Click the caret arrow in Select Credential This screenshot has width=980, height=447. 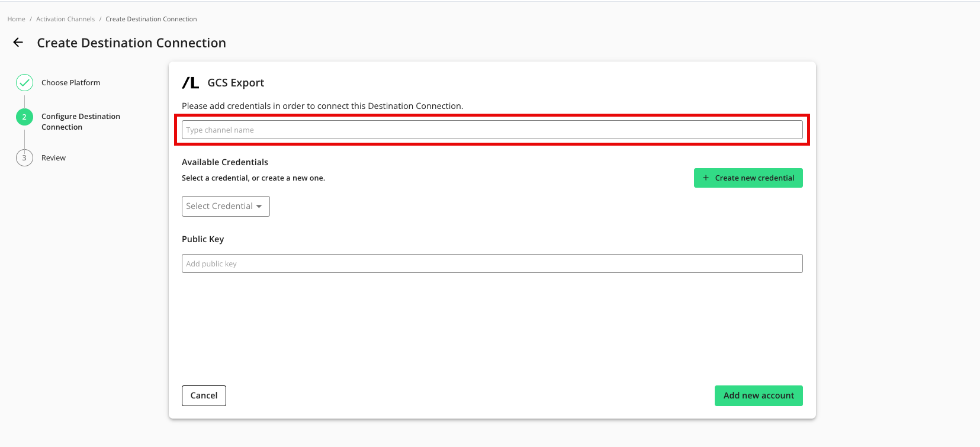point(259,207)
